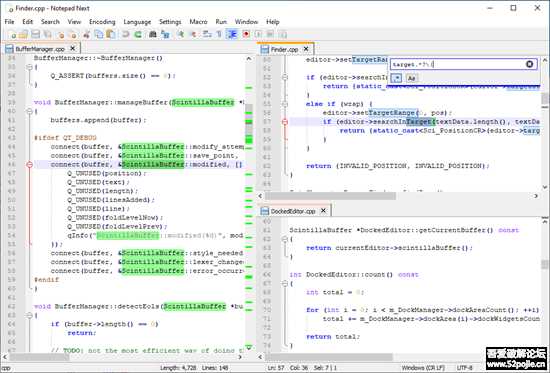Image resolution: width=550 pixels, height=373 pixels.
Task: Toggle the regex option in search box
Action: pyautogui.click(x=396, y=78)
